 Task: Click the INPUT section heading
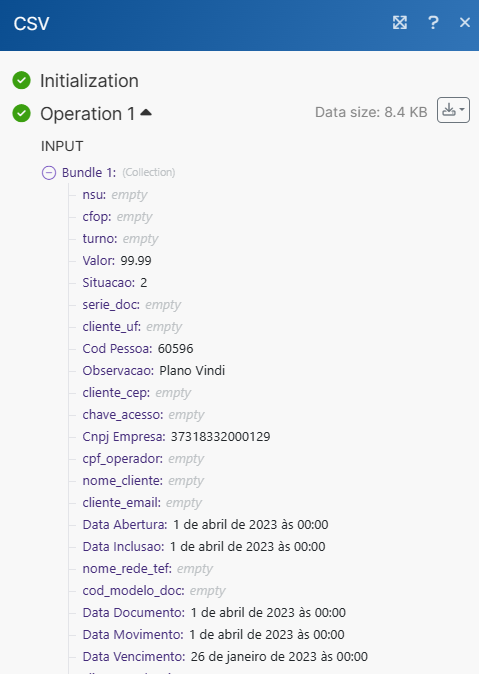click(x=62, y=146)
